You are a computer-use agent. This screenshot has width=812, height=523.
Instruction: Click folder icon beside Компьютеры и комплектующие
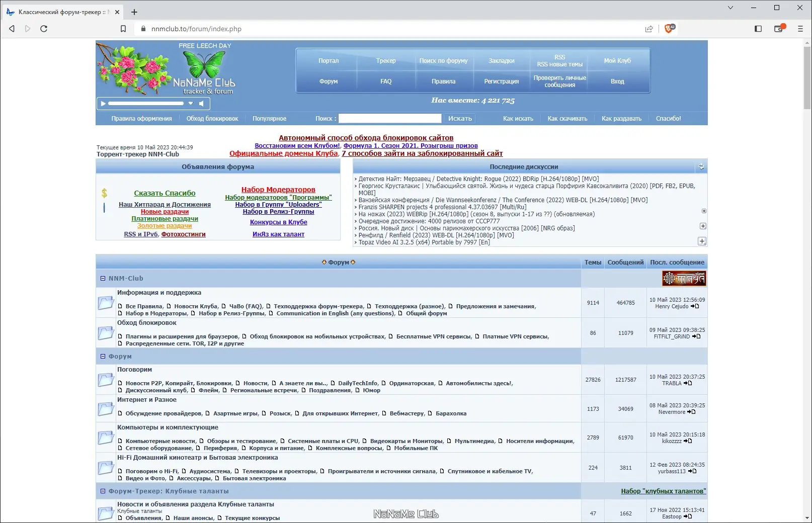(x=106, y=438)
